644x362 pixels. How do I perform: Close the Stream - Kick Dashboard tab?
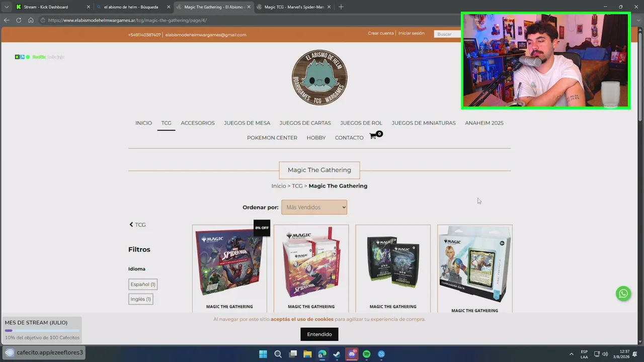click(x=89, y=7)
